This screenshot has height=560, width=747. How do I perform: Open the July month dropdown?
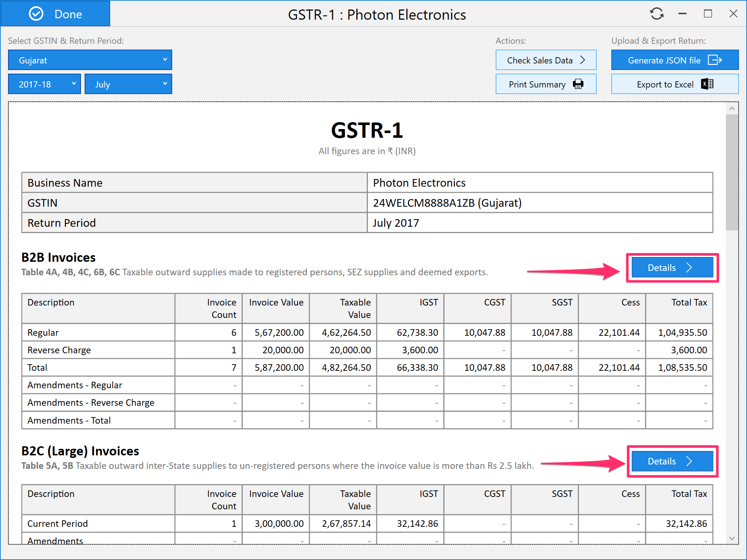point(128,84)
